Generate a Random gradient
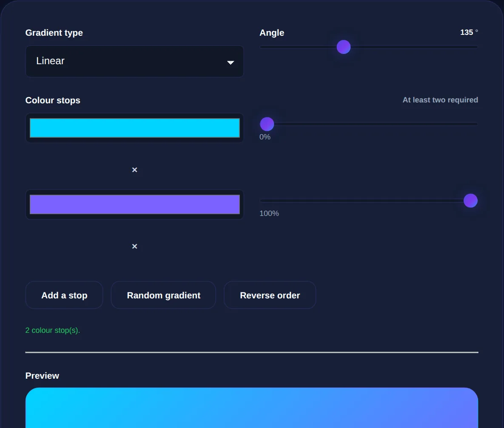This screenshot has height=428, width=504. point(163,295)
